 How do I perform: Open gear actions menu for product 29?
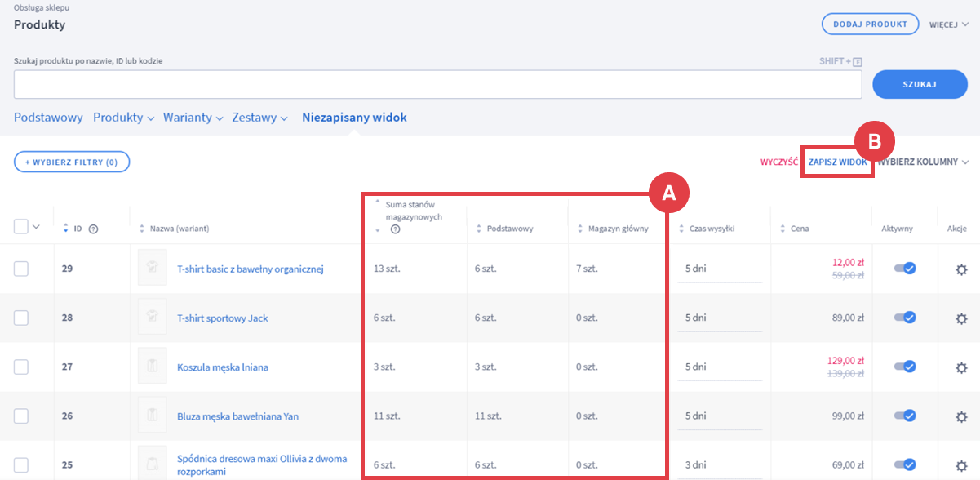click(961, 269)
